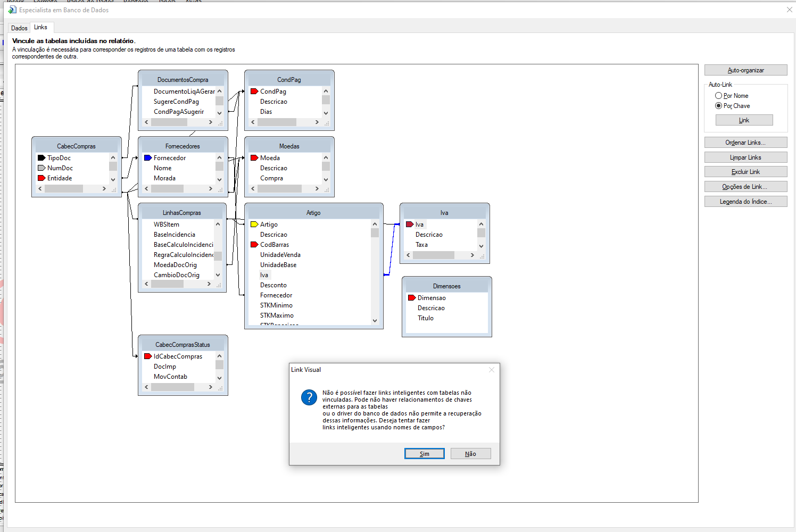Click the red Entidade key icon in CabecCompras

pyautogui.click(x=42, y=178)
